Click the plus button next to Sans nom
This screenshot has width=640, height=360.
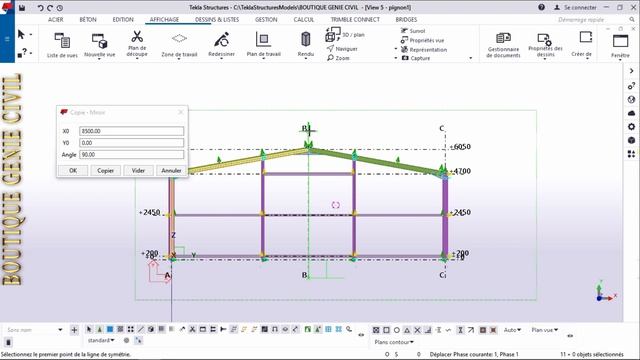click(x=74, y=330)
